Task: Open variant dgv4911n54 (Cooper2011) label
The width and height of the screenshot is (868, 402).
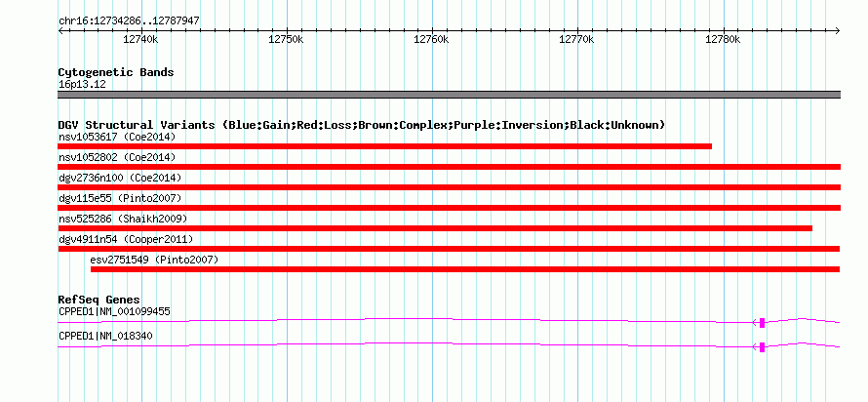Action: pyautogui.click(x=126, y=239)
